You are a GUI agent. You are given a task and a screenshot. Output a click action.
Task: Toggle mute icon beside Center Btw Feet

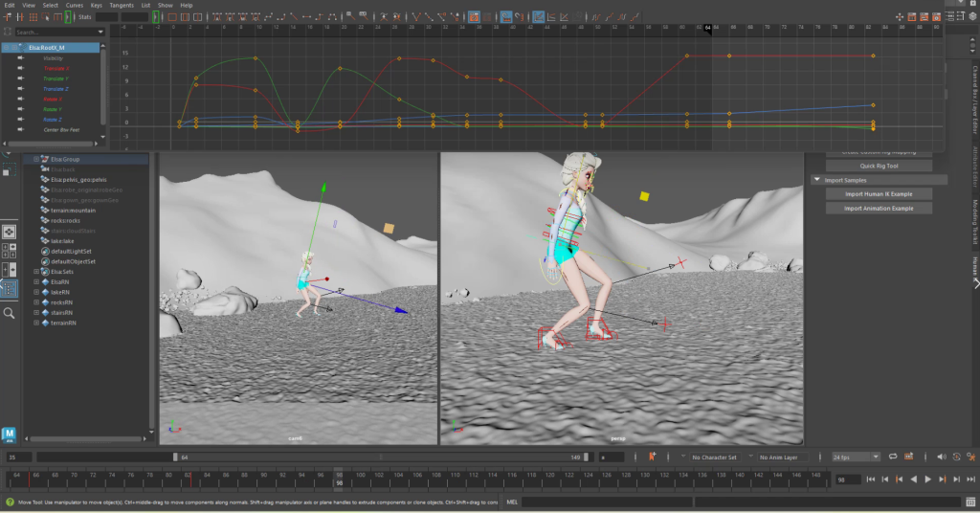21,129
